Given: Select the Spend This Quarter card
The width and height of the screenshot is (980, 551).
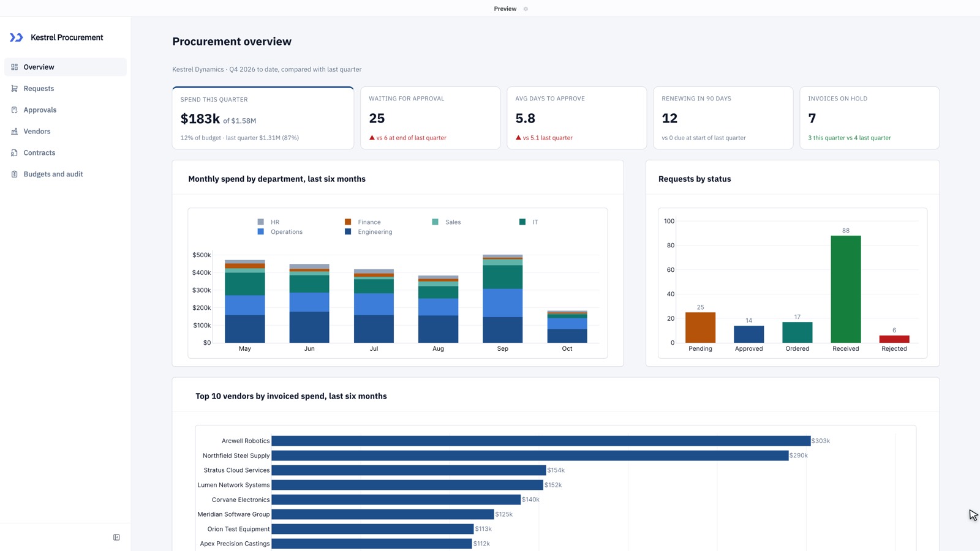Looking at the screenshot, I should (x=263, y=118).
